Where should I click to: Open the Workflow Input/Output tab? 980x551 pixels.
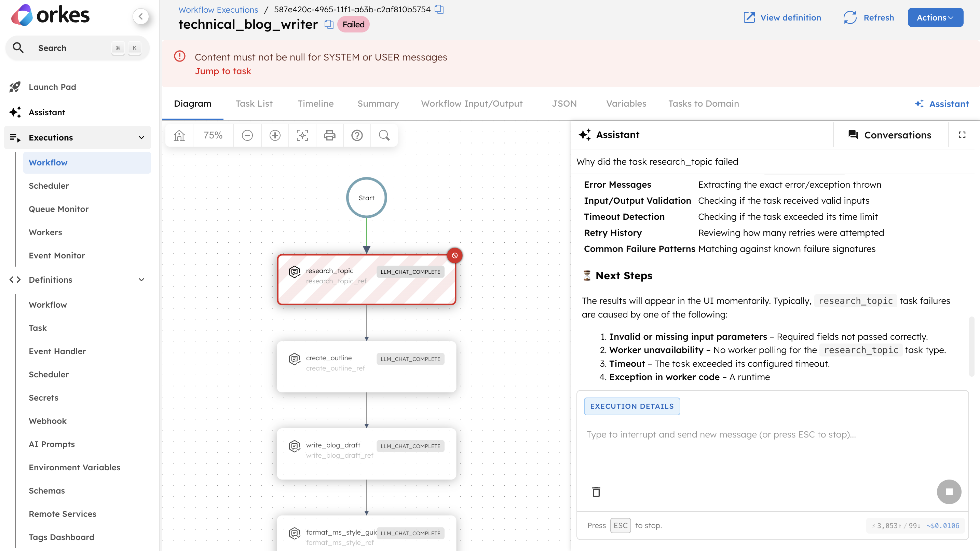click(x=471, y=104)
